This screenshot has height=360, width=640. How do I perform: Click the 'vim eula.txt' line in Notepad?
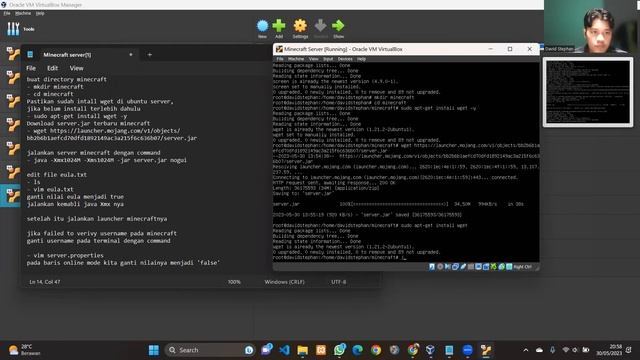pos(50,189)
